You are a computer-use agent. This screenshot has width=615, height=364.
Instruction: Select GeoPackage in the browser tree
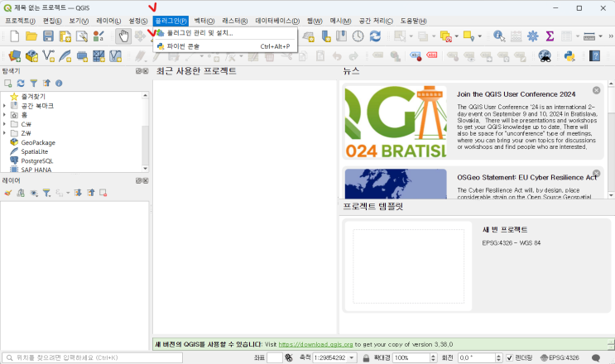pos(38,142)
